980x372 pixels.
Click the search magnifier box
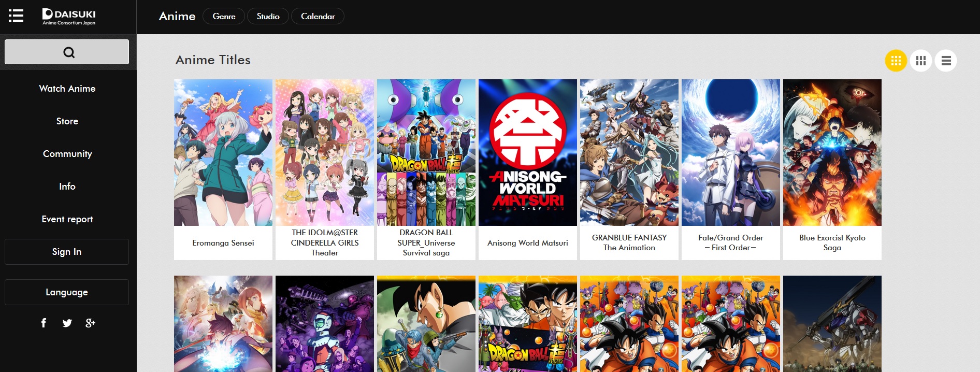(67, 52)
